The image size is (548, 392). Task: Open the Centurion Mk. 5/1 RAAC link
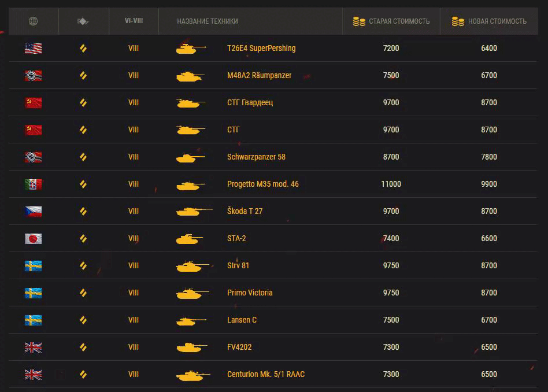[266, 374]
